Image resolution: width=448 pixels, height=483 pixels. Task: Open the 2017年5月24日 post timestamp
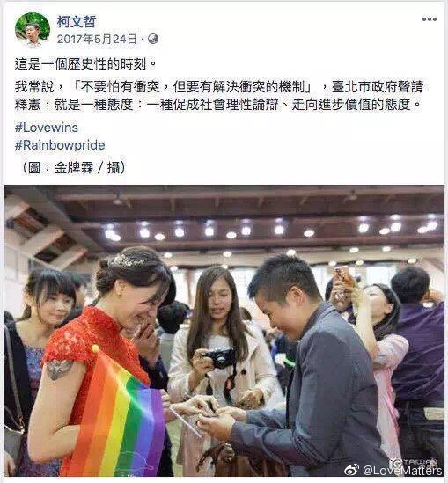tap(97, 39)
